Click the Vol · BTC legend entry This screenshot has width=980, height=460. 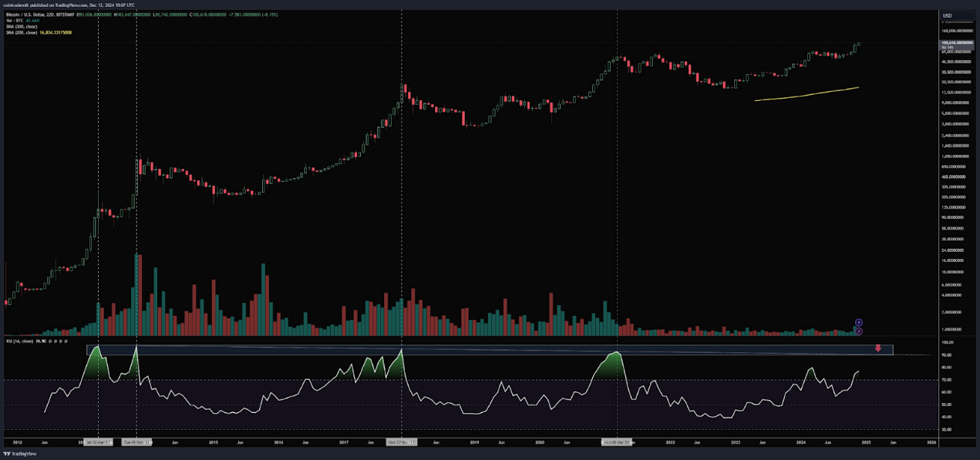pos(12,21)
